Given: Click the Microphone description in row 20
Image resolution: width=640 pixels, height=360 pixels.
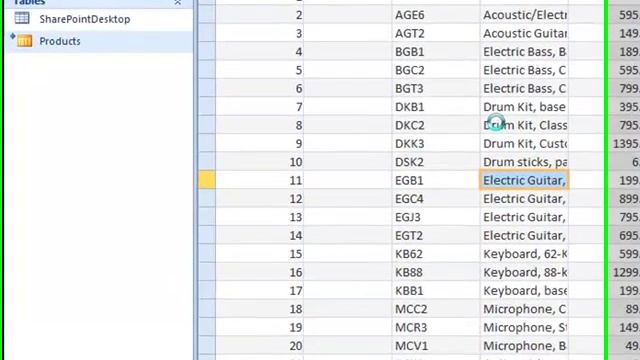Looking at the screenshot, I should click(524, 345).
